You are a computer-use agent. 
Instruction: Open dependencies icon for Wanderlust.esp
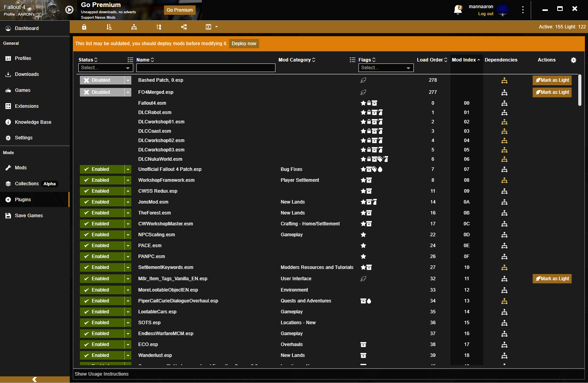point(504,355)
